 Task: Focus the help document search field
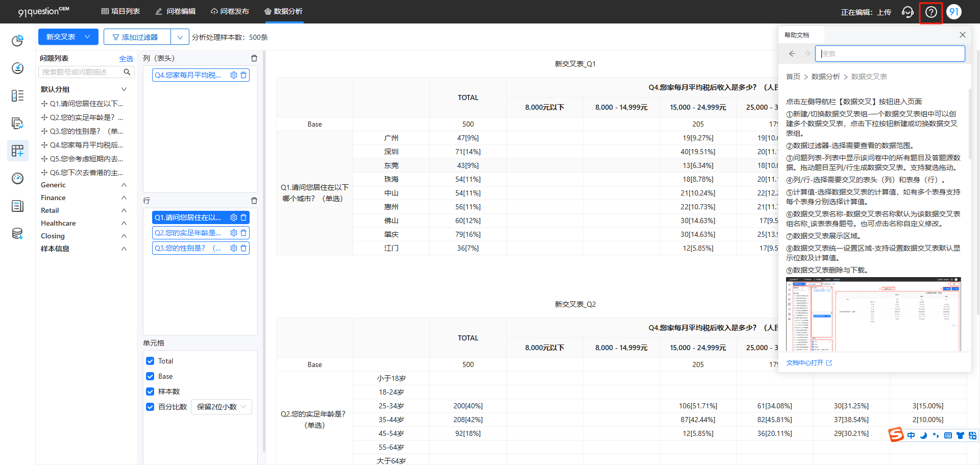pos(890,54)
